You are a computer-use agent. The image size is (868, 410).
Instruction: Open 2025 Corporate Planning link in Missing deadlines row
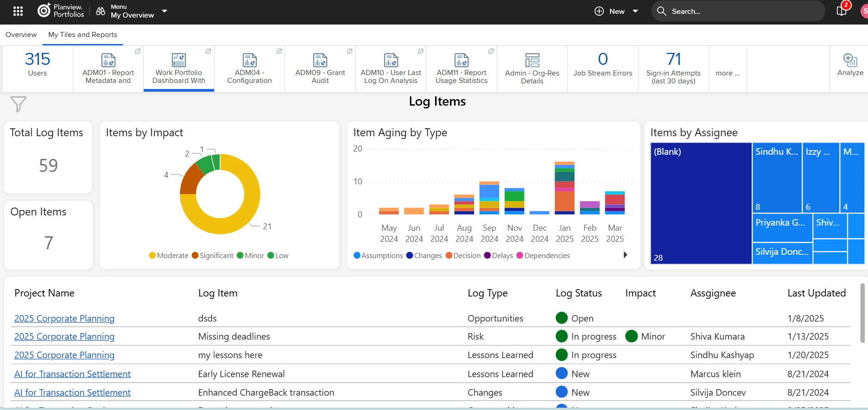(x=64, y=337)
